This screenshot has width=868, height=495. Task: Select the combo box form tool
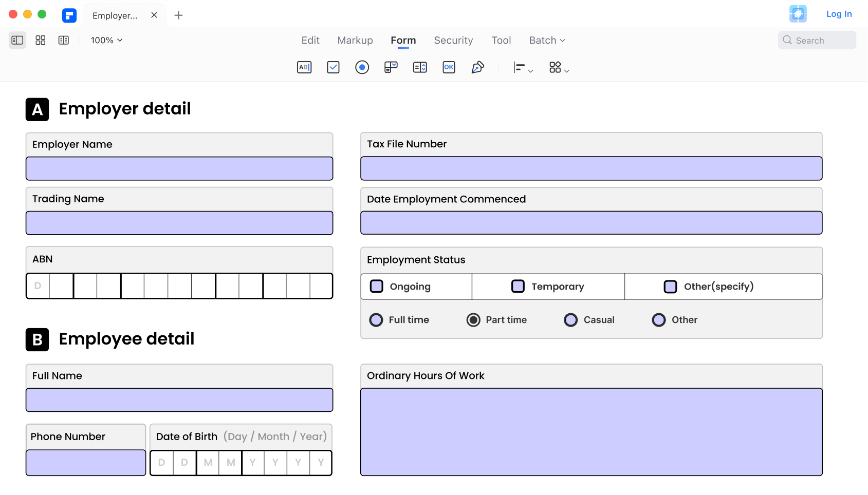[391, 67]
